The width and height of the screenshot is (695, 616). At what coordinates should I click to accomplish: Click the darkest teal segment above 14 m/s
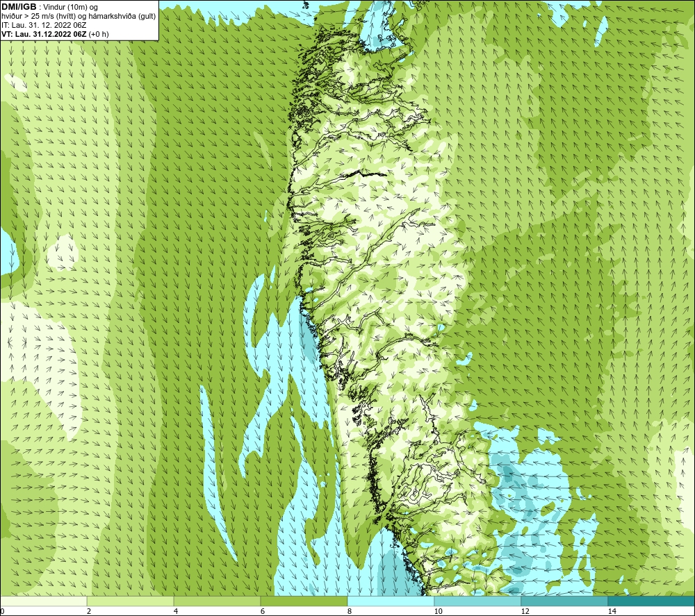pos(652,601)
